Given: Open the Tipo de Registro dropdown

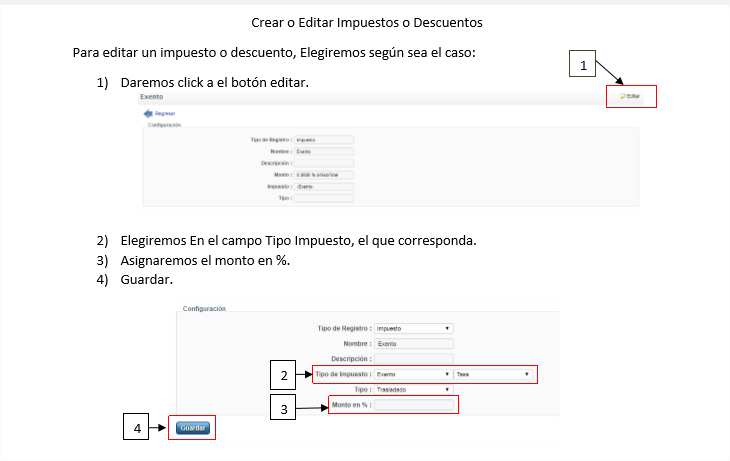Looking at the screenshot, I should 414,327.
